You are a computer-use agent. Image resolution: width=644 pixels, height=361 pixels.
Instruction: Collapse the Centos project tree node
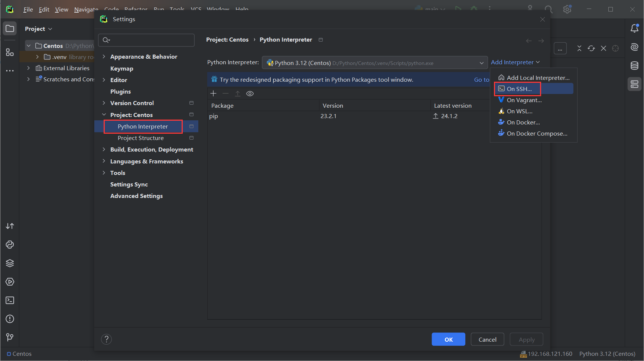click(x=29, y=46)
